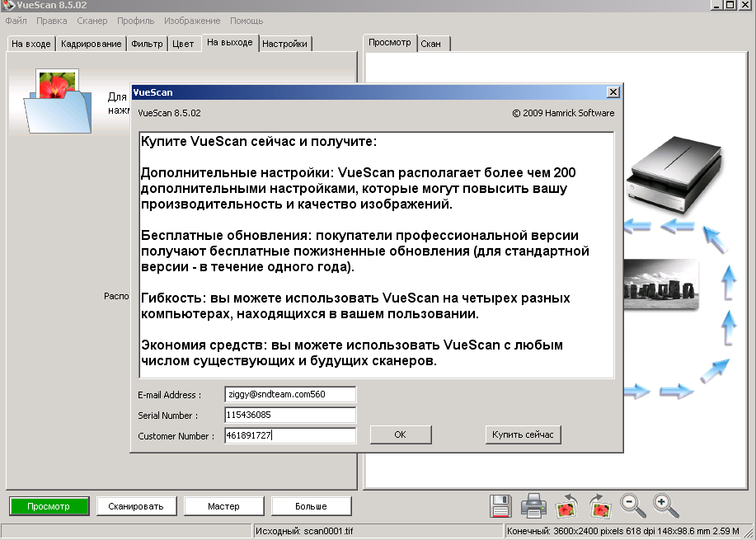The width and height of the screenshot is (756, 540).
Task: Switch to the Фильтр tab
Action: 147,44
